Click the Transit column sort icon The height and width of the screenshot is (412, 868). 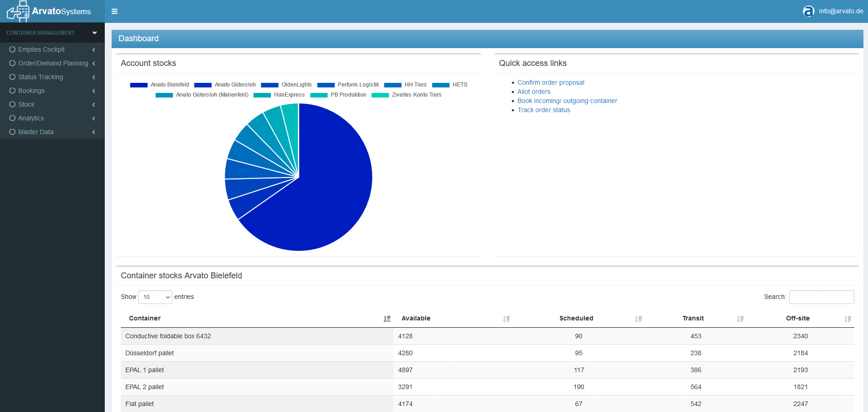click(x=740, y=319)
